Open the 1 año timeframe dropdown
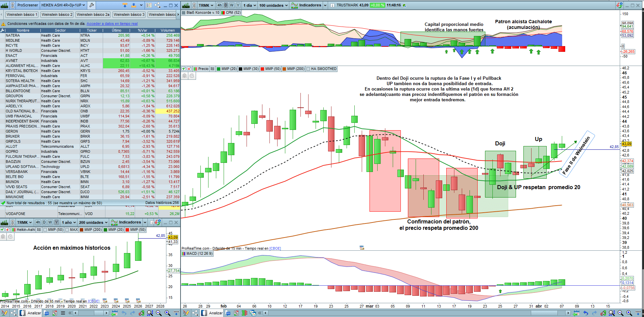The height and width of the screenshot is (317, 644). (x=69, y=222)
